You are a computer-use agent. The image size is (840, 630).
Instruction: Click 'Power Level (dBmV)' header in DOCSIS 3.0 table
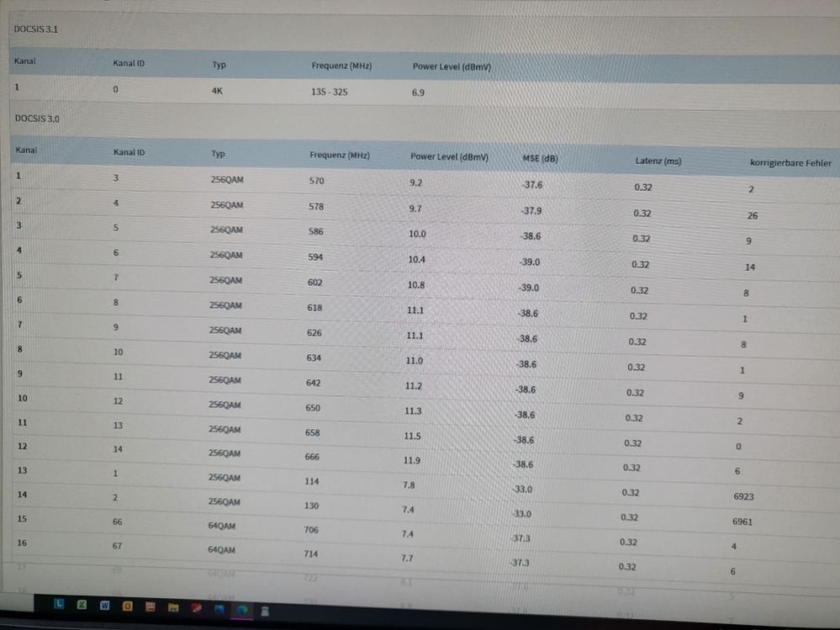(x=450, y=157)
